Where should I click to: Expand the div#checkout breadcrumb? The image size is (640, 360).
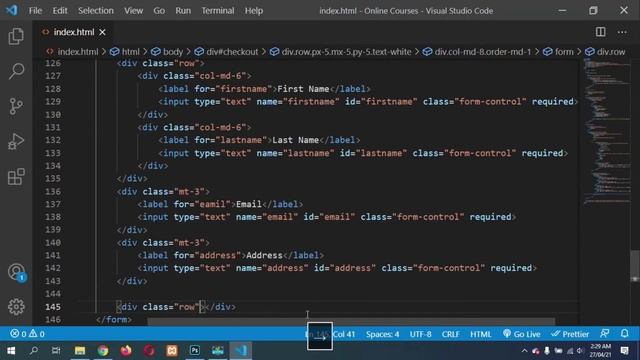pos(227,52)
